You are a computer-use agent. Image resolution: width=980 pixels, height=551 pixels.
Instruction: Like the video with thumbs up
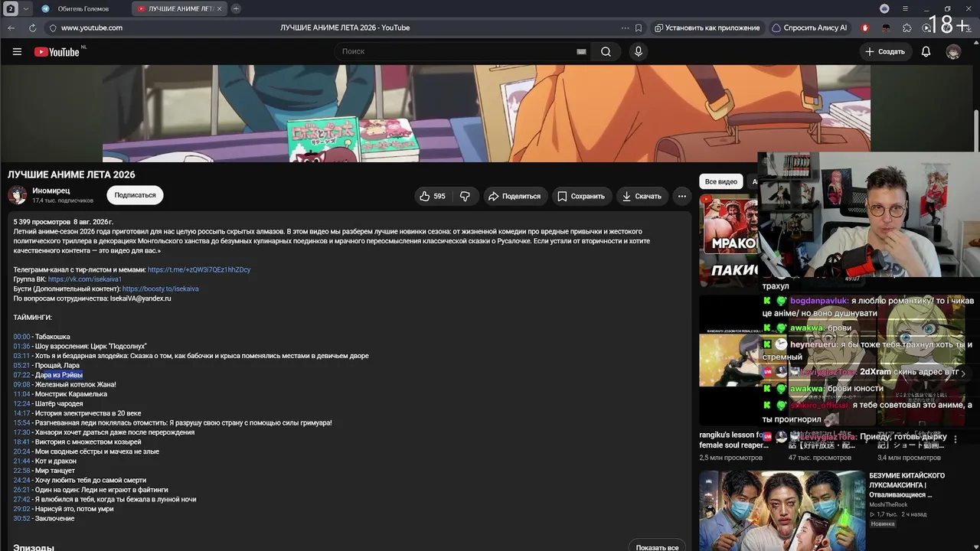click(433, 197)
